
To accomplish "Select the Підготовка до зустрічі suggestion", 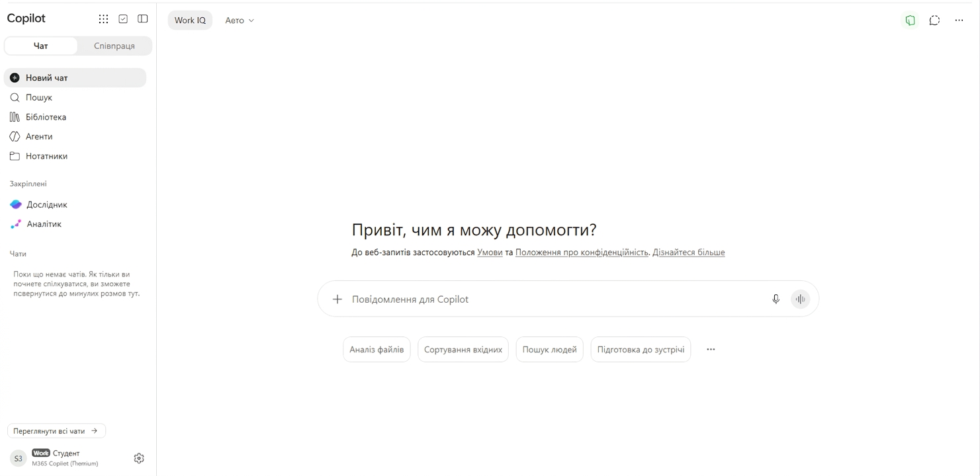I will 641,350.
